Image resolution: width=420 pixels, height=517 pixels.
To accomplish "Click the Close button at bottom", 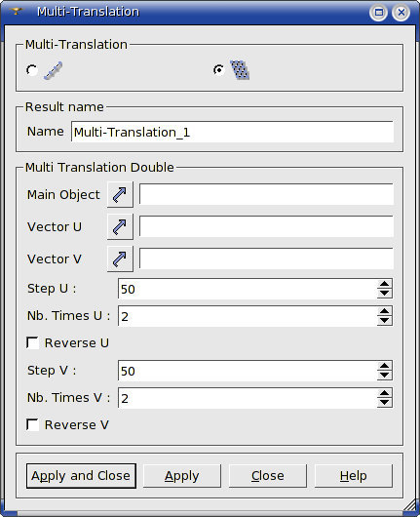I will (x=267, y=476).
